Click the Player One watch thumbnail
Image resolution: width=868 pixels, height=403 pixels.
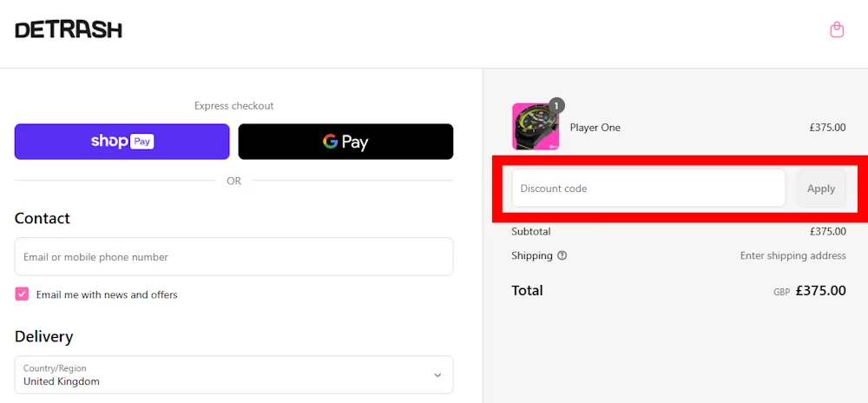pyautogui.click(x=535, y=127)
